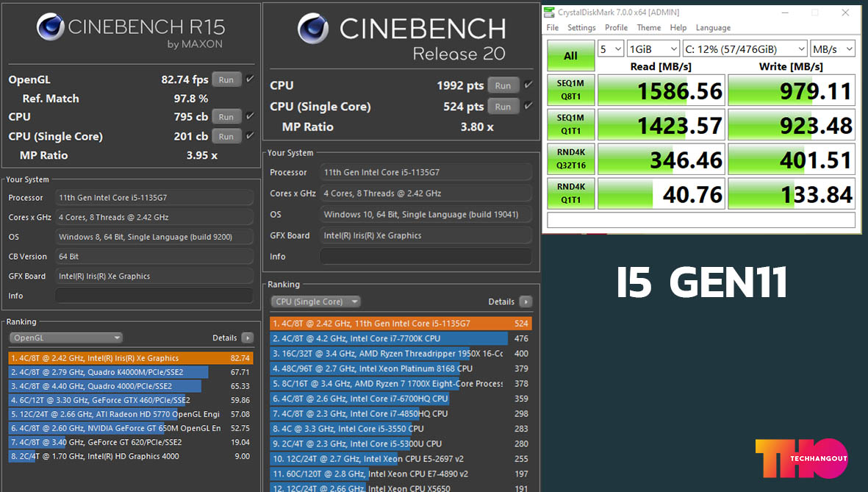This screenshot has height=492, width=868.
Task: Open CPU (Single Core) ranking dropdown in R20
Action: [315, 302]
